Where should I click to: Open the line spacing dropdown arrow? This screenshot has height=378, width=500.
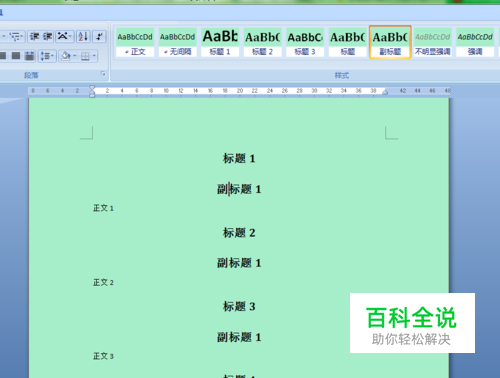click(53, 56)
